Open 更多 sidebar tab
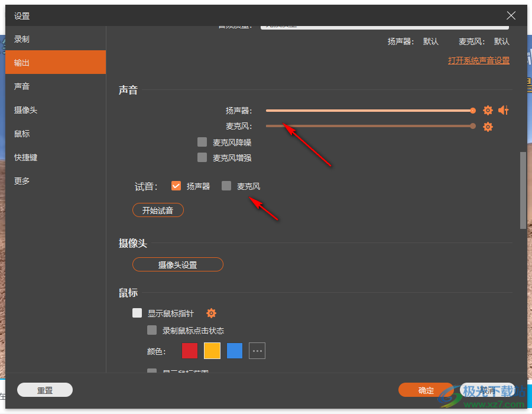The width and height of the screenshot is (532, 414). 56,181
